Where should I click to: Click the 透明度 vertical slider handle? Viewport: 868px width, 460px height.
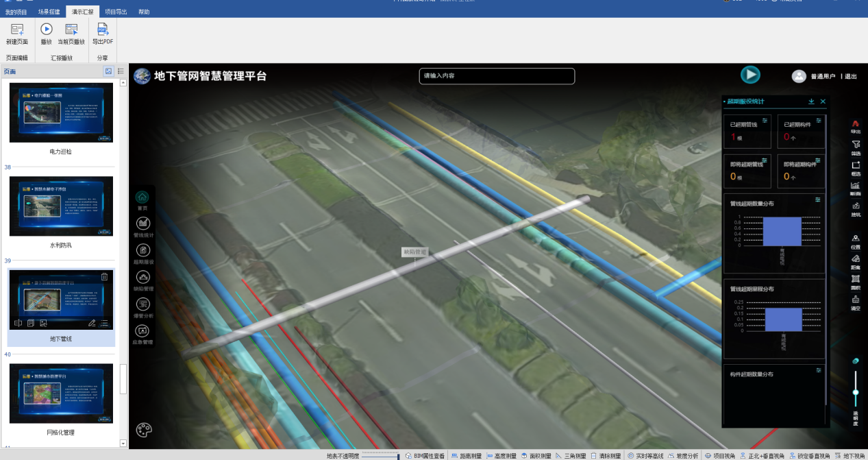pos(856,392)
